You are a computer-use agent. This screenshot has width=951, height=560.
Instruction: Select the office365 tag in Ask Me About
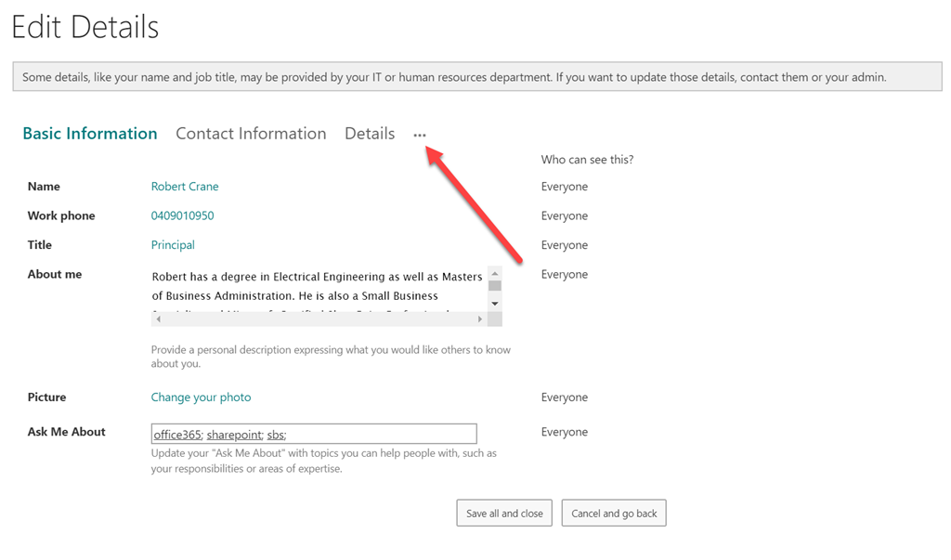point(177,435)
